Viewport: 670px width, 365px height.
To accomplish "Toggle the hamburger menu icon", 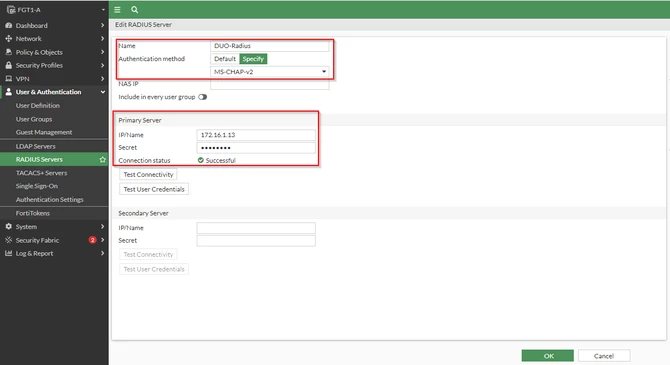I will click(117, 9).
